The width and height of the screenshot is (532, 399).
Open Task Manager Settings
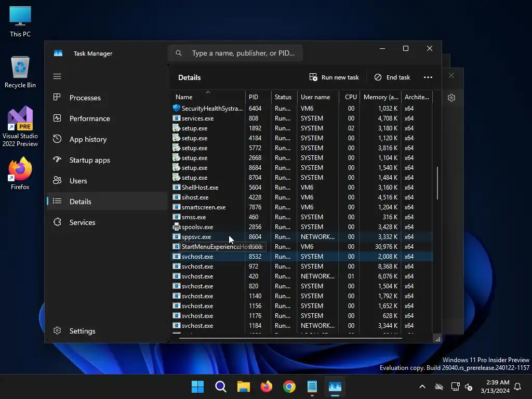coord(107,331)
